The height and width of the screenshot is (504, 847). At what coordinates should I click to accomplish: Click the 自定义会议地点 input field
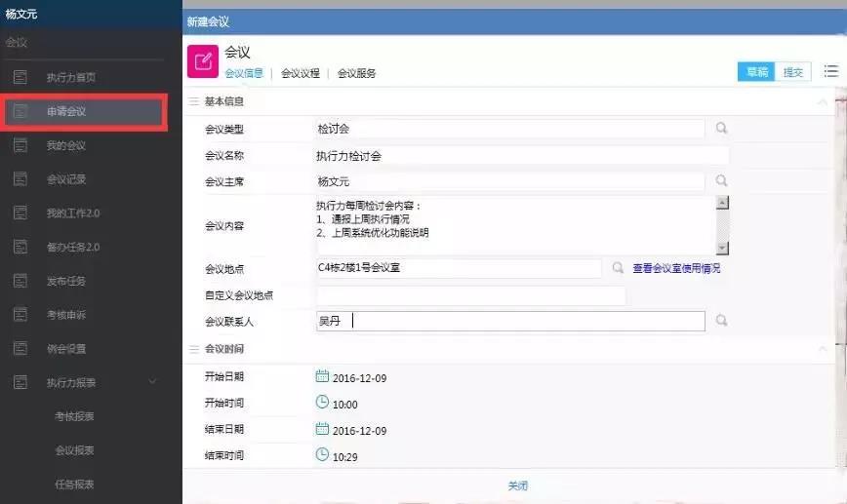(x=470, y=295)
